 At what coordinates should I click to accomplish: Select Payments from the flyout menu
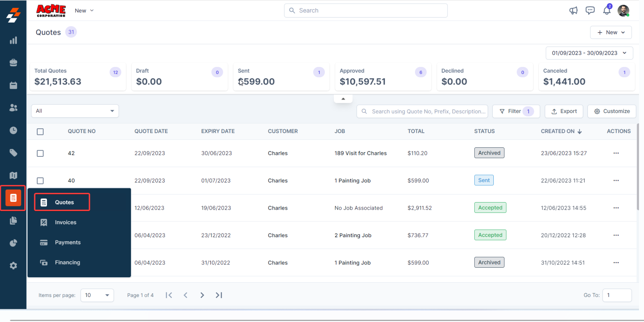pos(68,243)
